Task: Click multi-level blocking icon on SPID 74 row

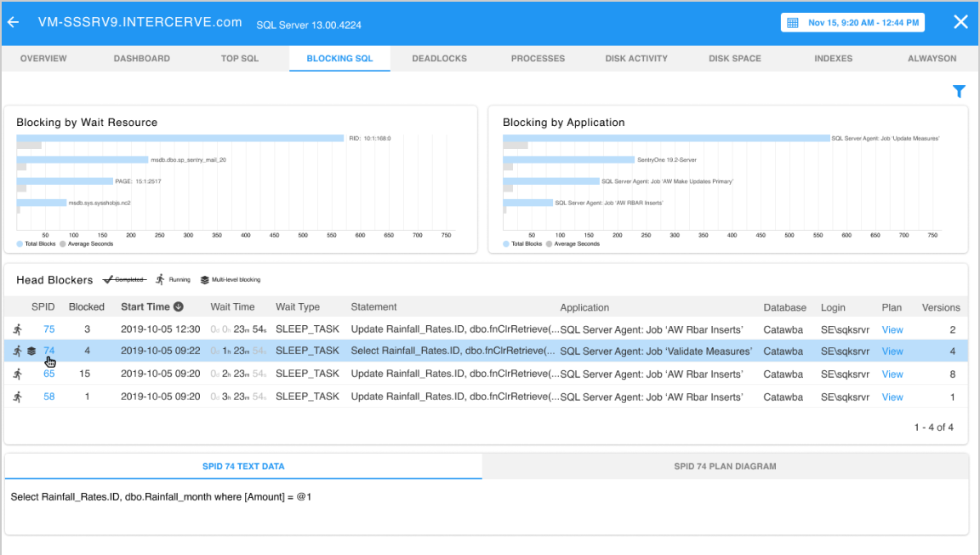Action: pos(31,351)
